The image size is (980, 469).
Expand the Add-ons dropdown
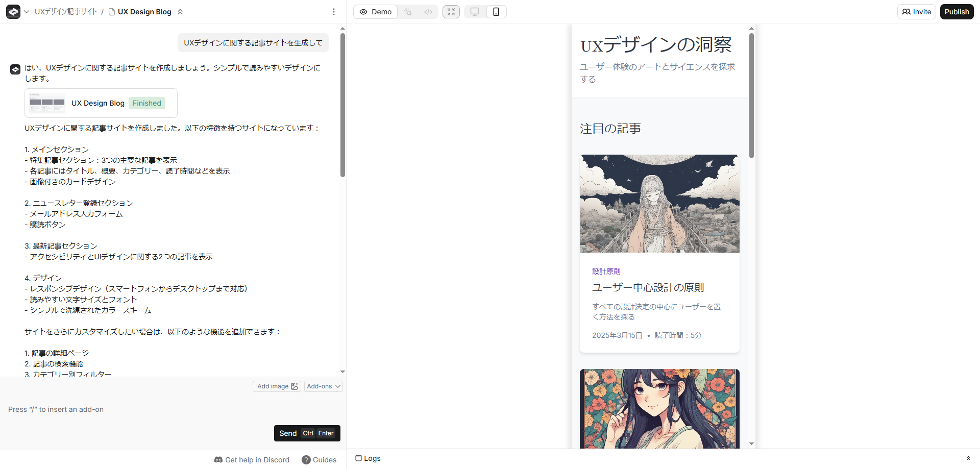[324, 386]
